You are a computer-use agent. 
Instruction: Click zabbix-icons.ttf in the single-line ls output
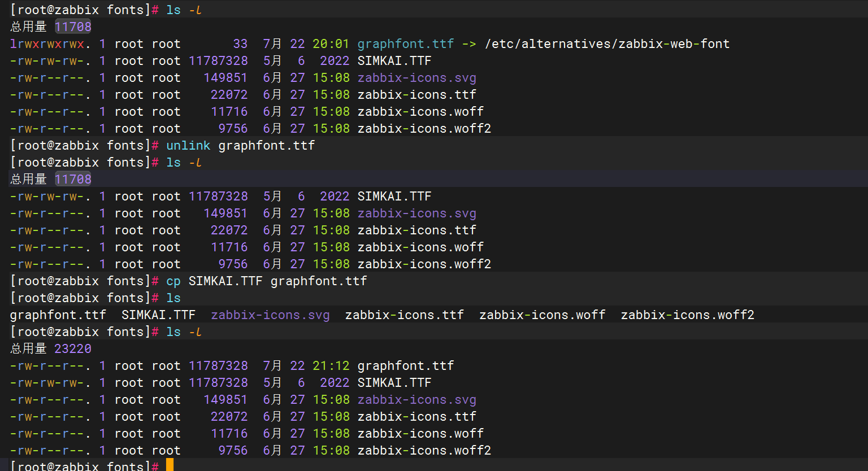pos(405,315)
